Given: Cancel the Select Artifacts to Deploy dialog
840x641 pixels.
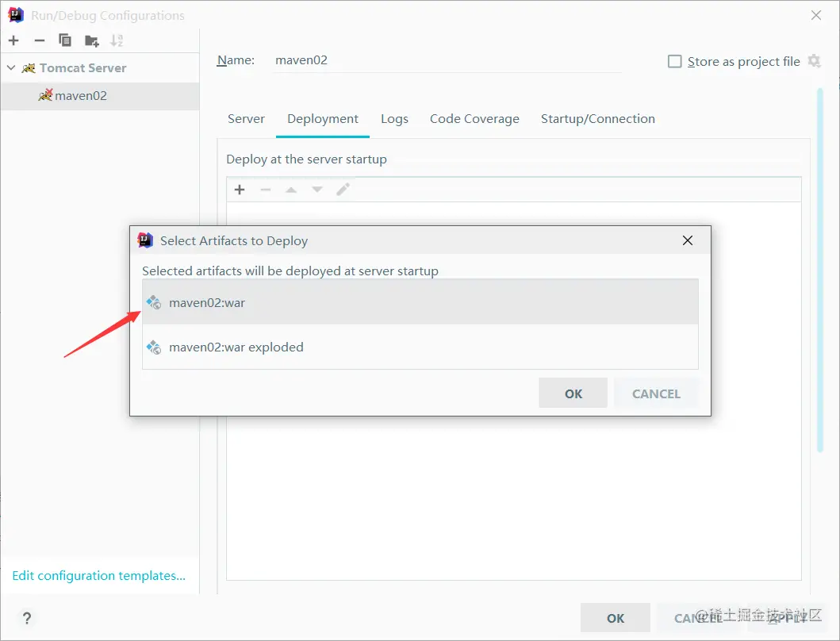Looking at the screenshot, I should [x=656, y=393].
